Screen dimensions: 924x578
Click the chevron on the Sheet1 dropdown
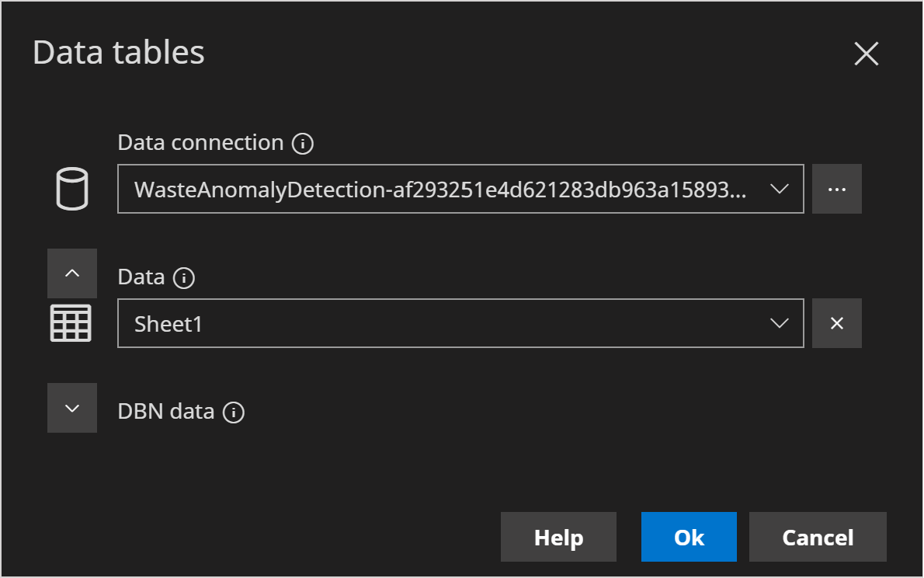[779, 322]
